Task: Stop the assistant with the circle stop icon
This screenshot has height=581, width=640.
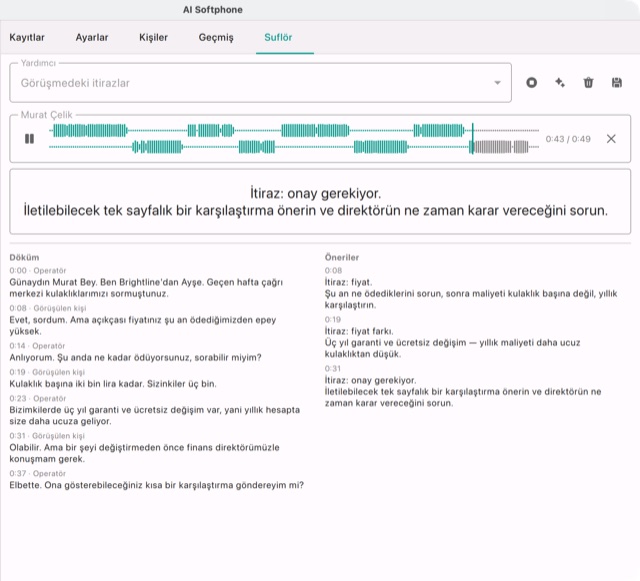Action: pyautogui.click(x=531, y=83)
